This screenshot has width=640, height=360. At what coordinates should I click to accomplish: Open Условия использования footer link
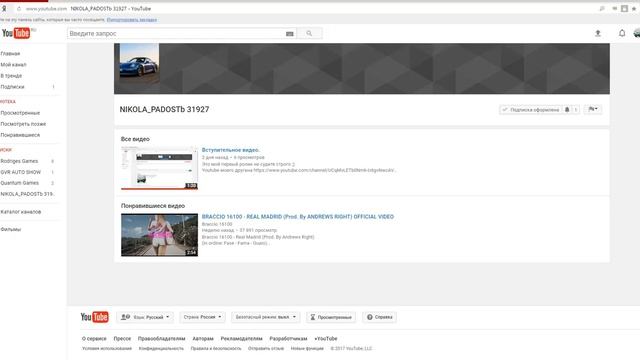tap(107, 349)
